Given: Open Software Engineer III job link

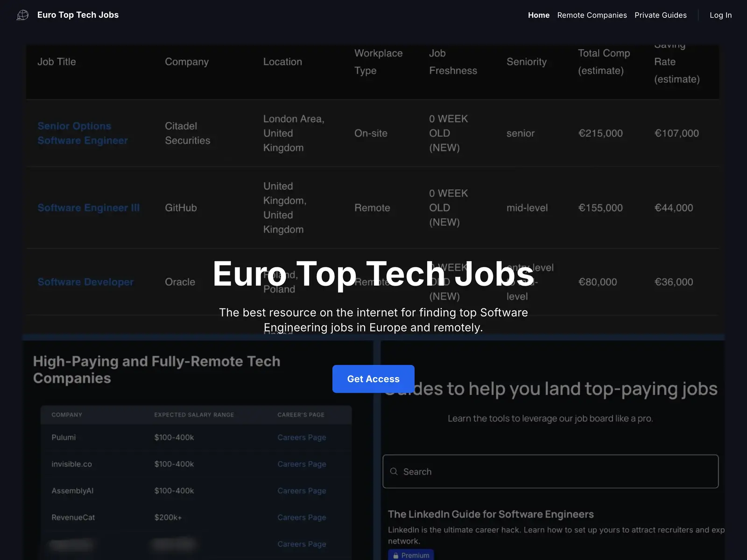Looking at the screenshot, I should [x=89, y=208].
